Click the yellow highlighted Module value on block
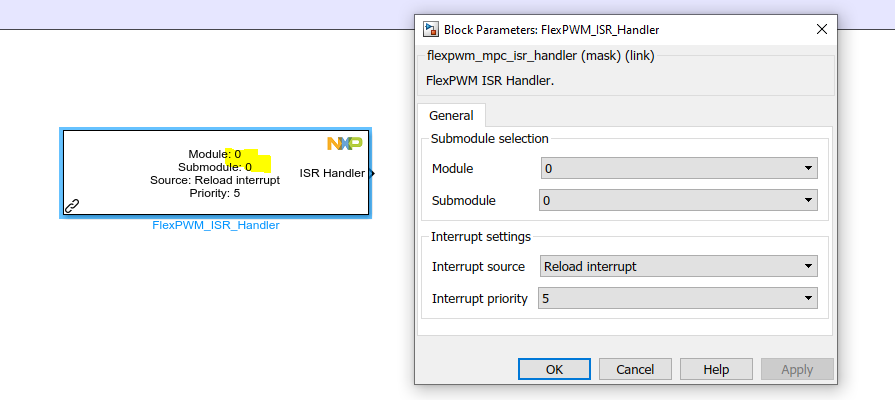 pyautogui.click(x=238, y=154)
